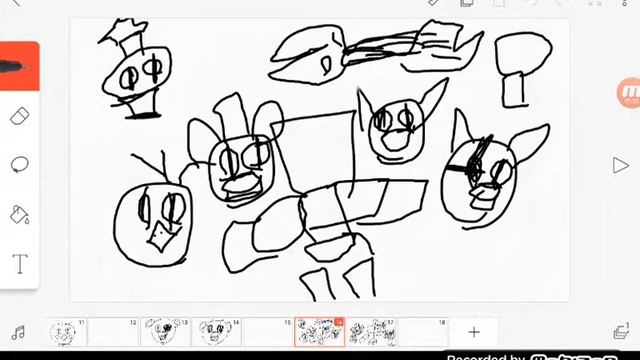This screenshot has height=360, width=640.
Task: Tap the white drawing canvas
Action: (x=320, y=160)
